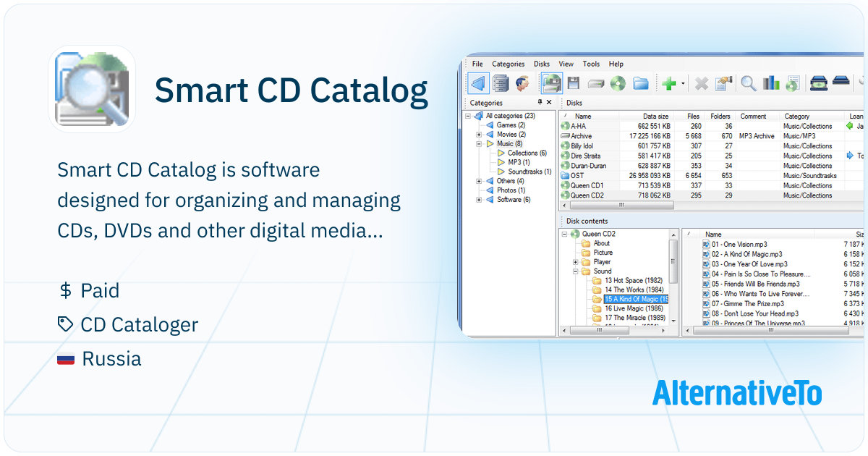Click the folder icon beside OST
Image resolution: width=868 pixels, height=456 pixels.
coord(565,175)
